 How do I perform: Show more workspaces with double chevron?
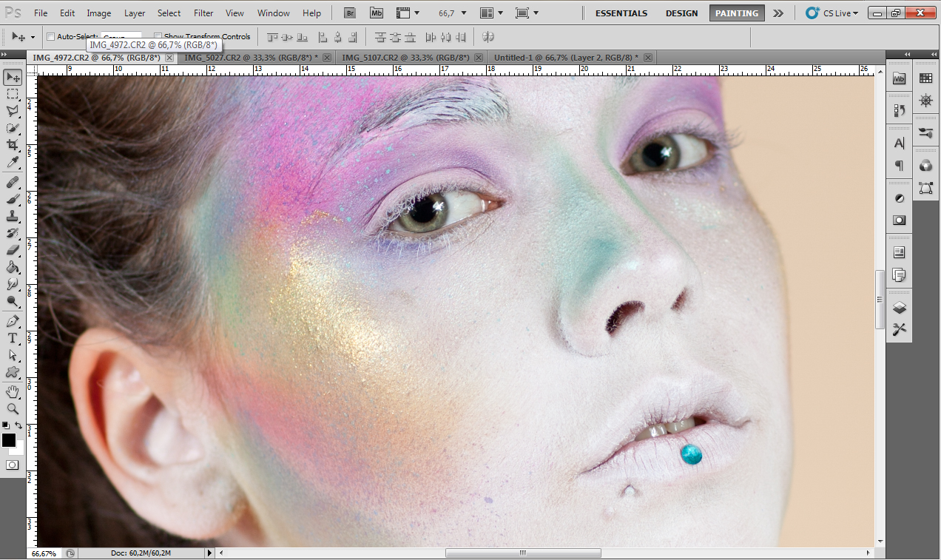pos(778,13)
